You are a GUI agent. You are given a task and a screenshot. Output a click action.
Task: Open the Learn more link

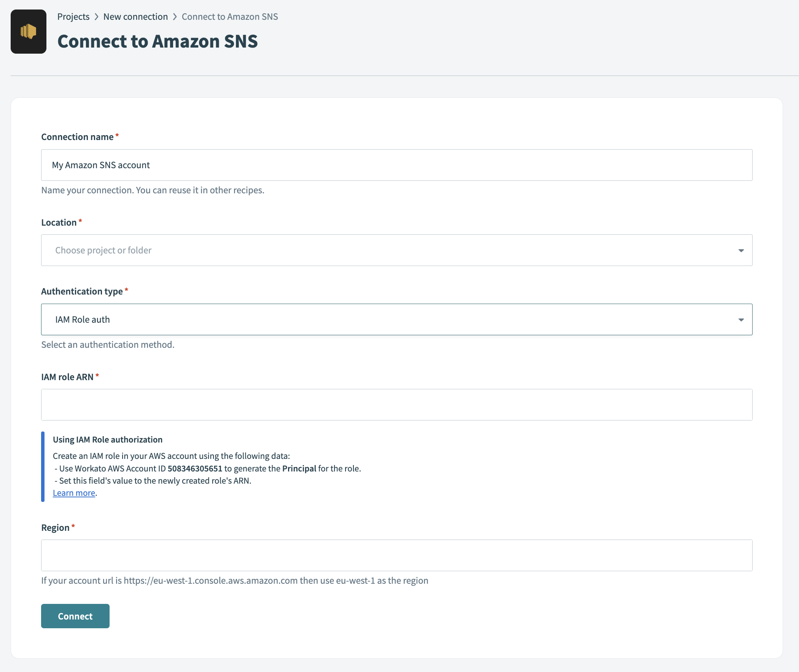[x=74, y=493]
